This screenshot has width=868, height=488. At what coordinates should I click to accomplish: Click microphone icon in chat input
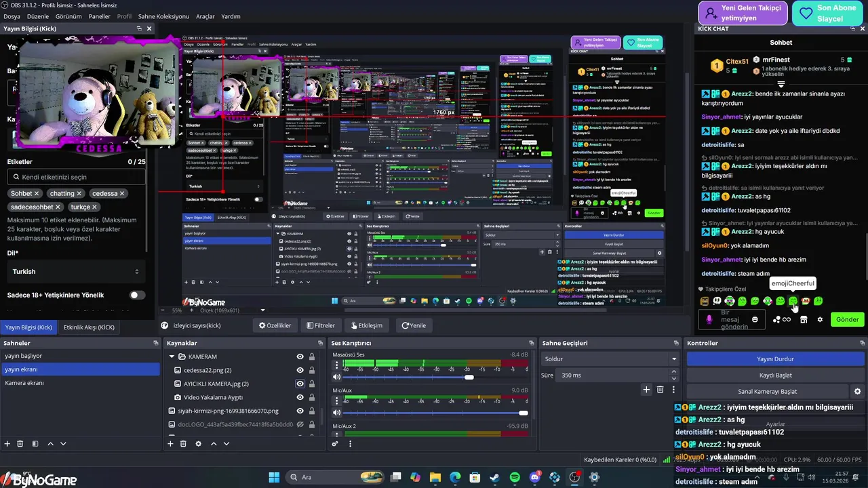click(709, 319)
